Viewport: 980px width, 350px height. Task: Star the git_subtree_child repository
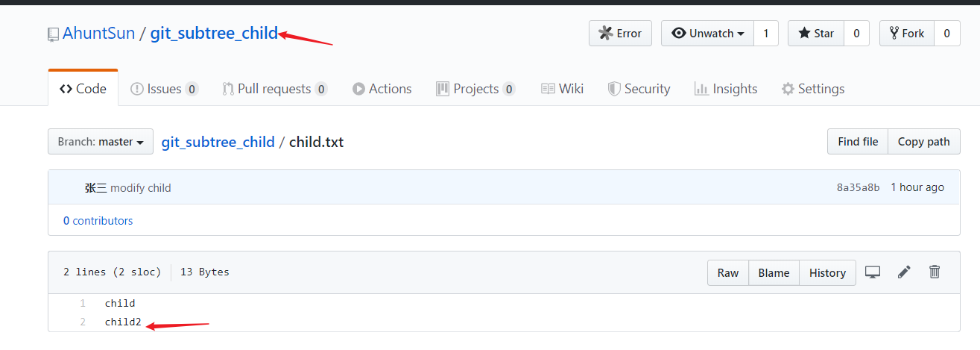pos(816,34)
